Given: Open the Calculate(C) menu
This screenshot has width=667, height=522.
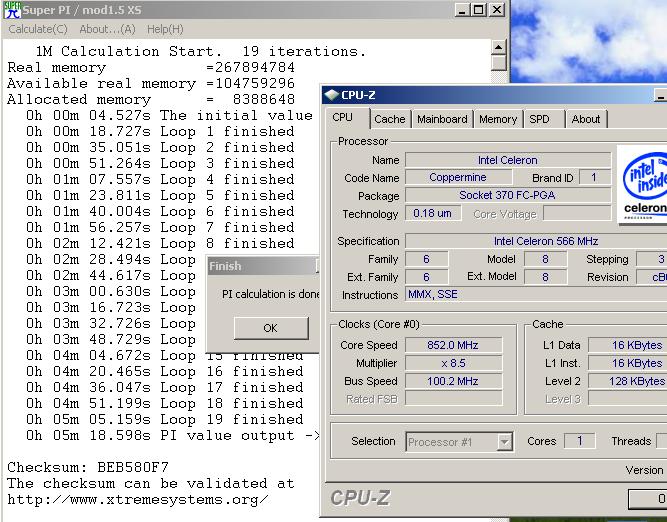Looking at the screenshot, I should [x=38, y=29].
